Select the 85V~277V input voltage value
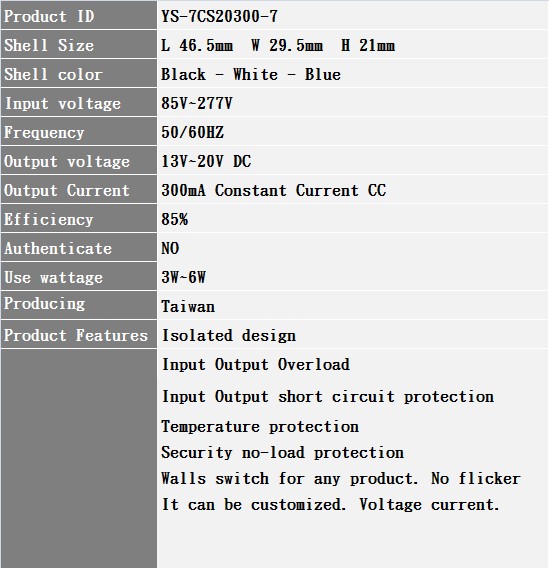The height and width of the screenshot is (568, 549). [197, 103]
